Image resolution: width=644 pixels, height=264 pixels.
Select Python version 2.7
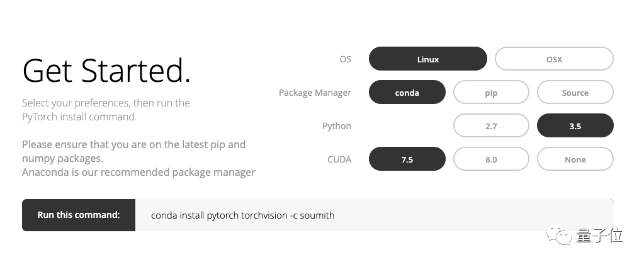pos(491,126)
